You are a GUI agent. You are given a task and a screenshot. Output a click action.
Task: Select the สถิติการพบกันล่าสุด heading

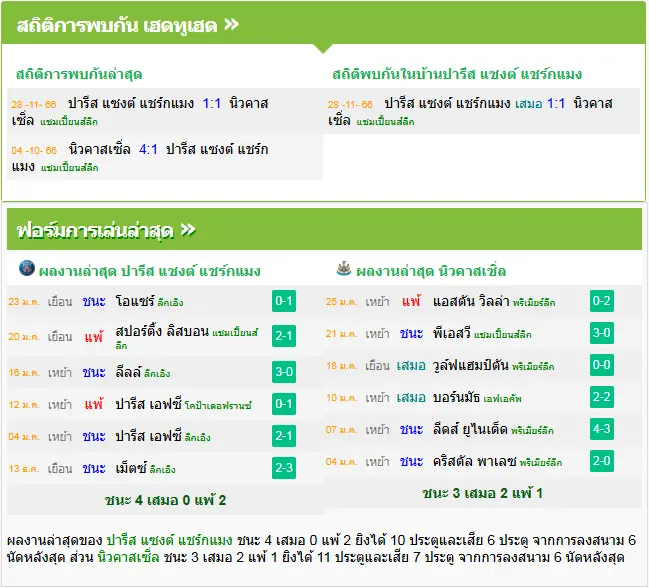point(79,74)
